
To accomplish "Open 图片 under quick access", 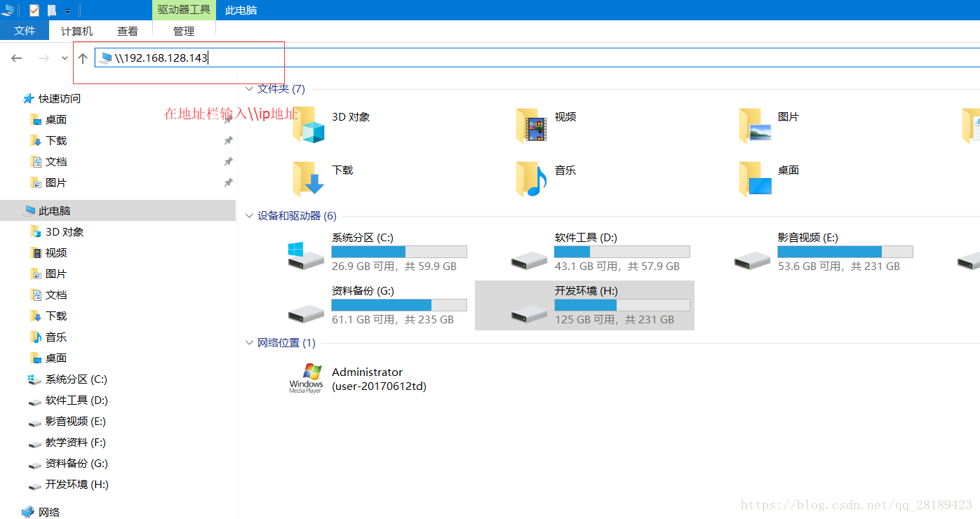I will [x=56, y=182].
